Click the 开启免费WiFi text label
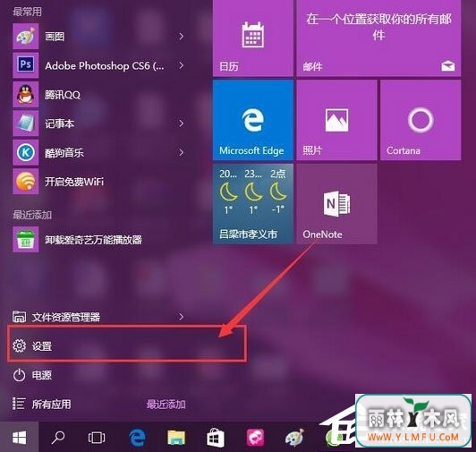Image resolution: width=476 pixels, height=452 pixels. pyautogui.click(x=74, y=182)
